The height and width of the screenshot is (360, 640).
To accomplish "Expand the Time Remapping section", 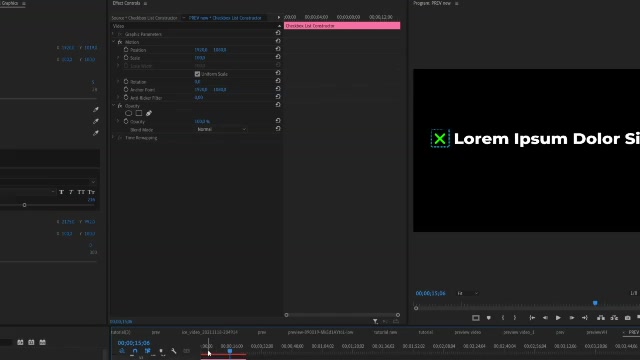I will click(x=113, y=138).
